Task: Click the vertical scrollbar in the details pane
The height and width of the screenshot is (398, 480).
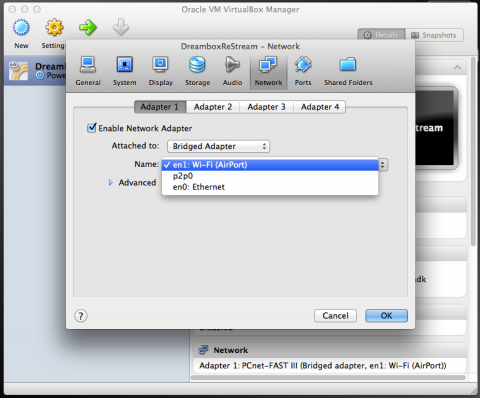Action: click(473, 152)
